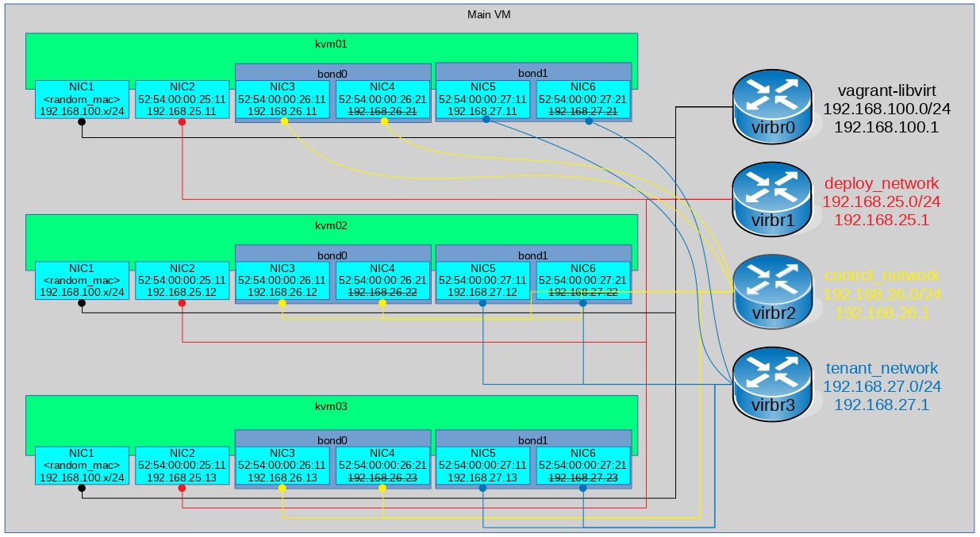Select the NIC4 box showing 192.168.26.22
This screenshot has width=980, height=537.
pyautogui.click(x=382, y=281)
